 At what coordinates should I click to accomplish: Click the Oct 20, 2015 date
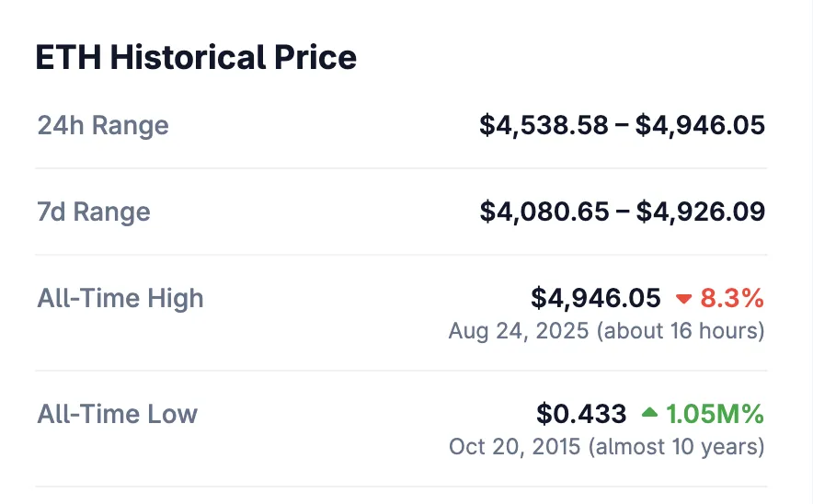515,447
